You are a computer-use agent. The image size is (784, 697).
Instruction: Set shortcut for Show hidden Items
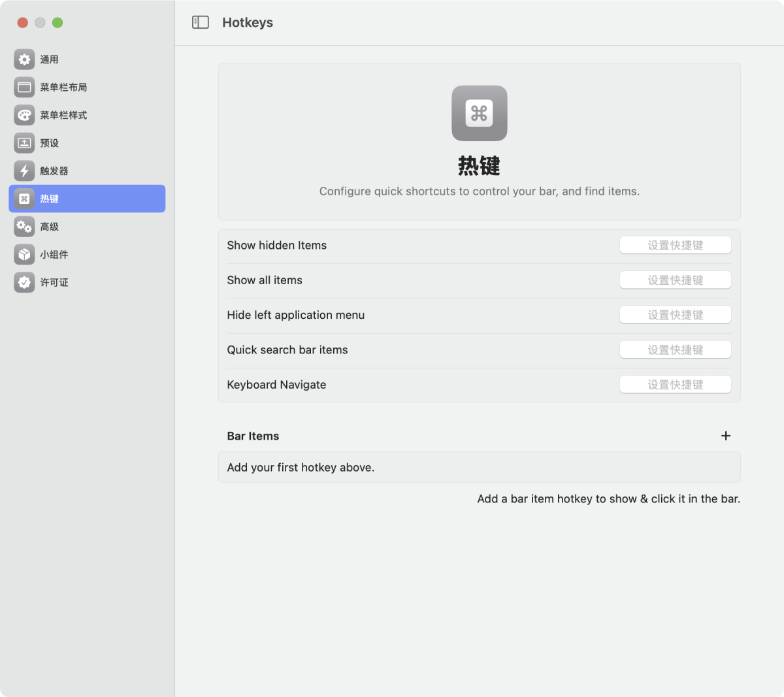tap(675, 246)
